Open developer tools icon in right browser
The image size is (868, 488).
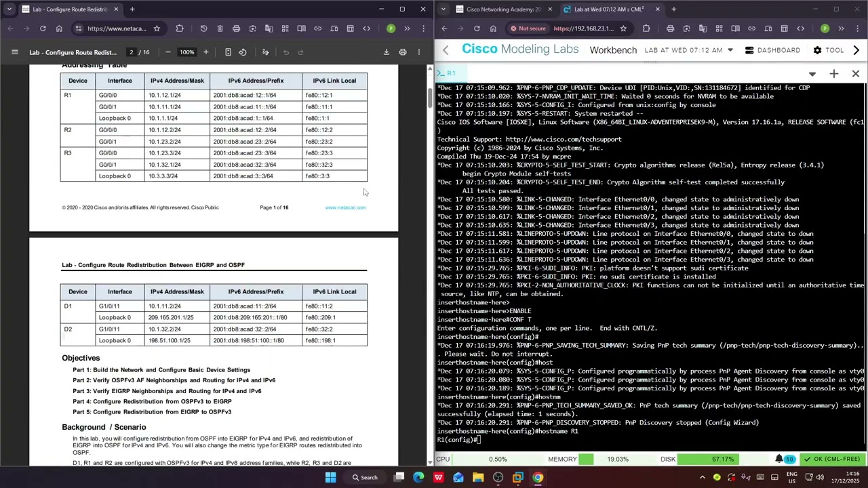point(800,28)
